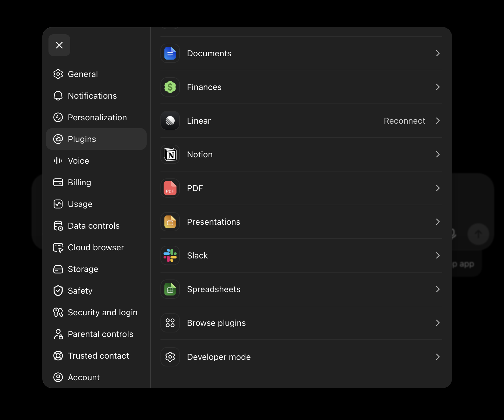Open the Data controls label
This screenshot has height=420, width=504.
point(94,226)
